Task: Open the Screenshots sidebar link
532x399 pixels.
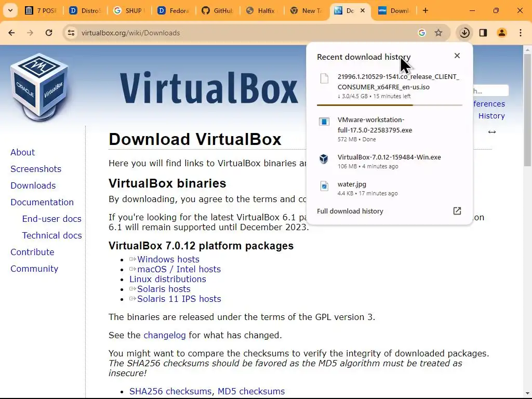Action: coord(36,169)
